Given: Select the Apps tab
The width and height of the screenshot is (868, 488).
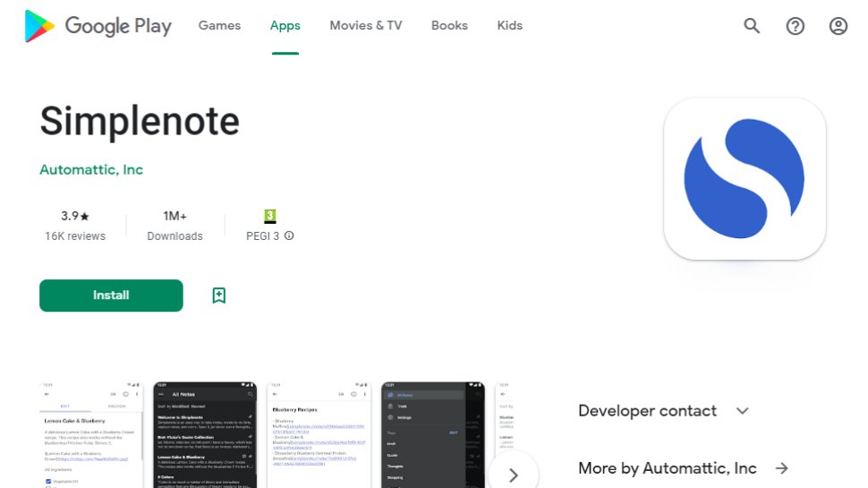Looking at the screenshot, I should (x=285, y=25).
